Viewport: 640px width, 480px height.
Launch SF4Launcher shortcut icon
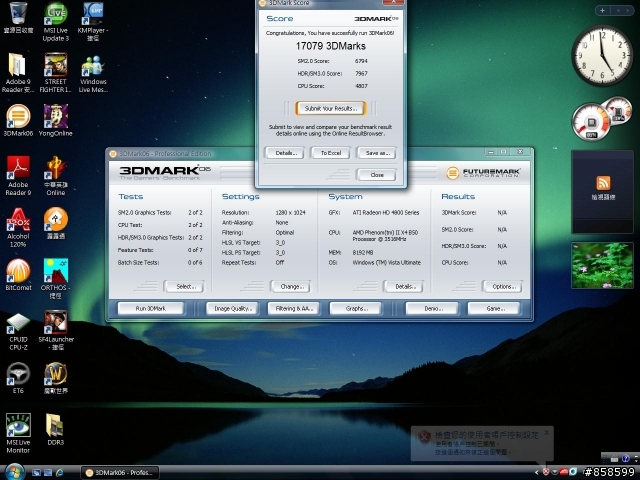(56, 331)
